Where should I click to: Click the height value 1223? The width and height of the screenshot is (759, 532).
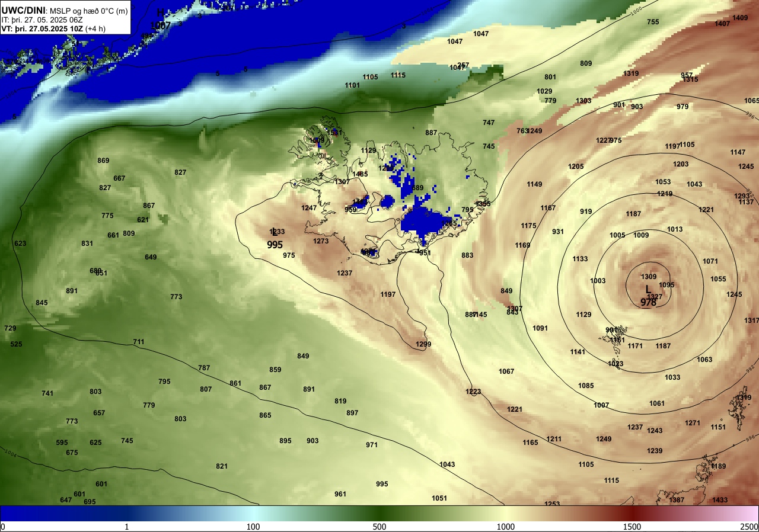click(x=473, y=392)
